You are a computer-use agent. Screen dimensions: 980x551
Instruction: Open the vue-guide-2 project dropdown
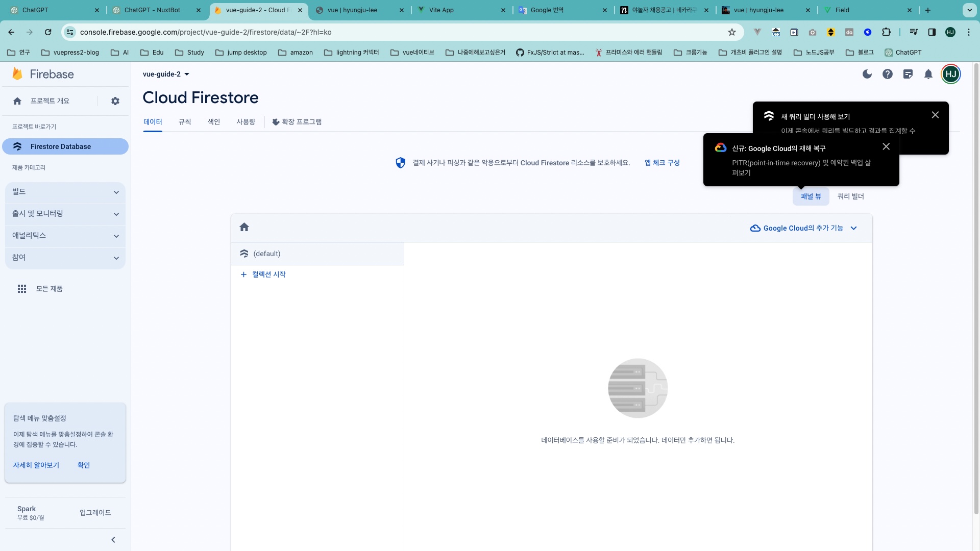(166, 74)
